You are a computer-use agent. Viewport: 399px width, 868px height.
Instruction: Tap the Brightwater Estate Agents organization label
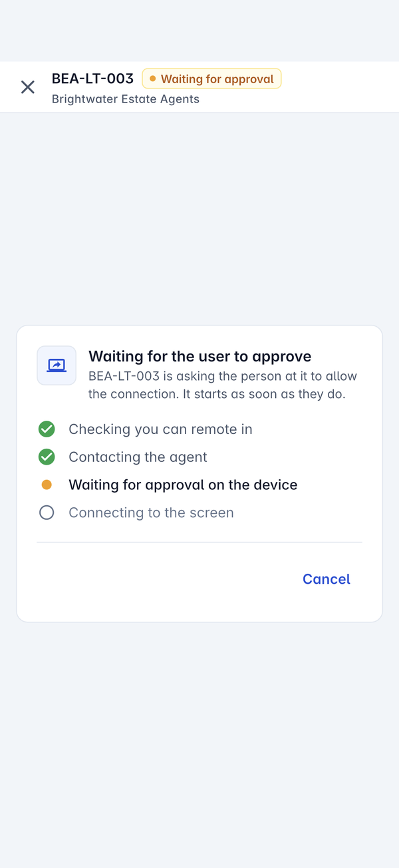pos(126,99)
